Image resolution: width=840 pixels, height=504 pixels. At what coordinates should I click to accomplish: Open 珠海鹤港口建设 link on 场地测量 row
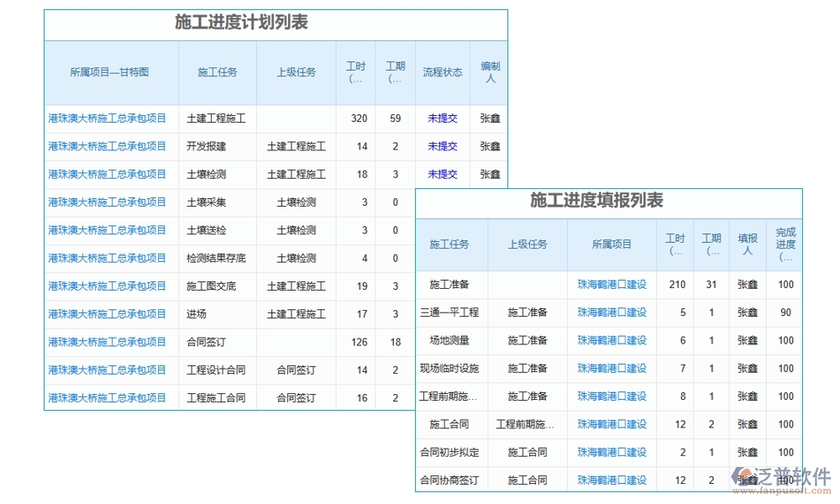tap(612, 340)
